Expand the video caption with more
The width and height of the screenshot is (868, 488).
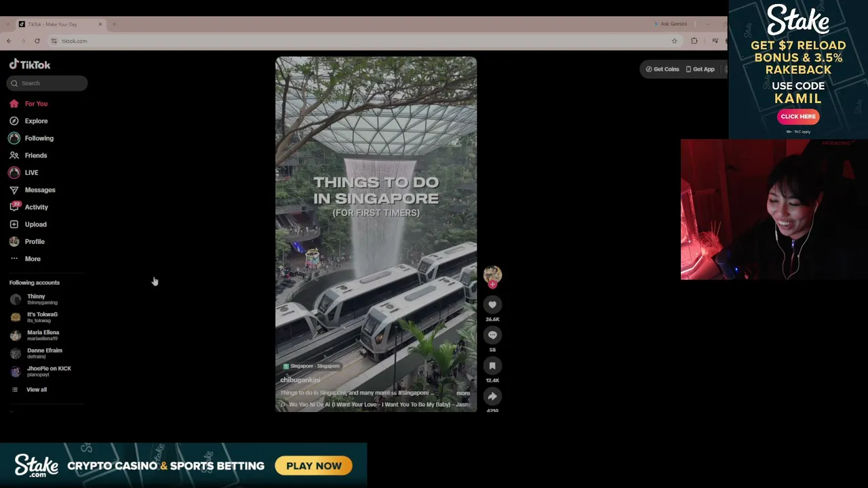click(x=463, y=393)
